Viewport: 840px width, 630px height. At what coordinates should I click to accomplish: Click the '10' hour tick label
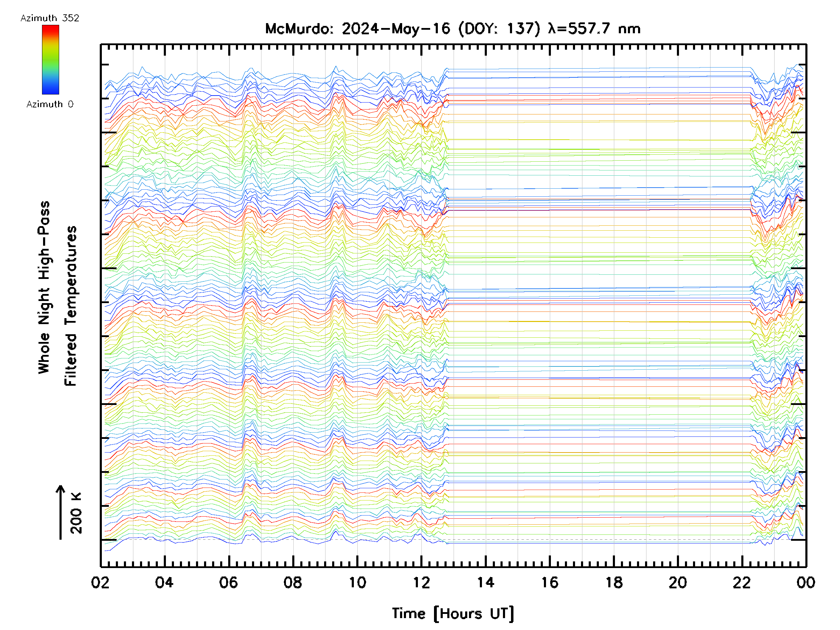[x=357, y=582]
